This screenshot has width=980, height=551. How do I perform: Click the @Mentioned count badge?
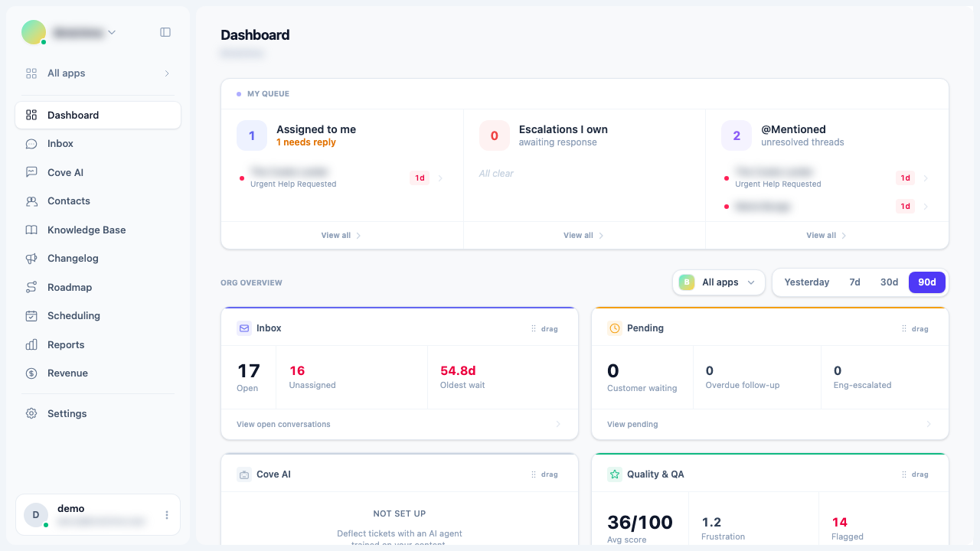737,135
